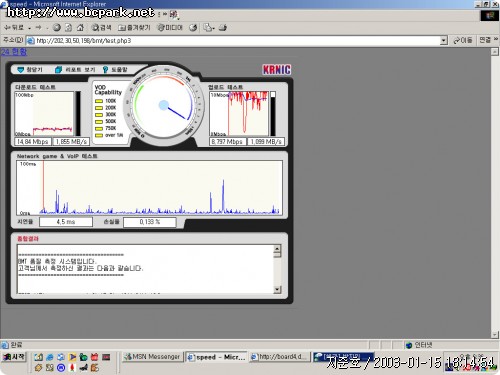Open the 도움말 help item
This screenshot has height=375, width=500.
pyautogui.click(x=115, y=69)
